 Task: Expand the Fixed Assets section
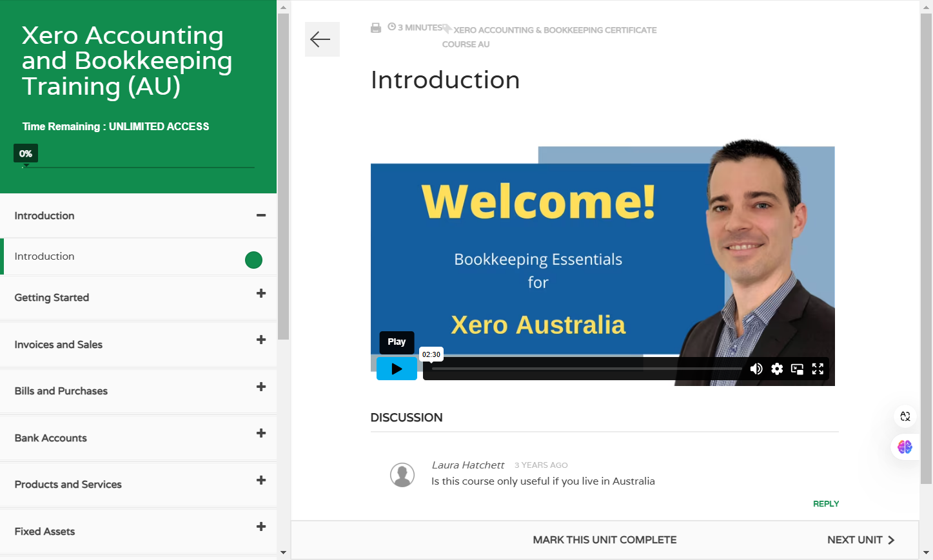pos(261,526)
